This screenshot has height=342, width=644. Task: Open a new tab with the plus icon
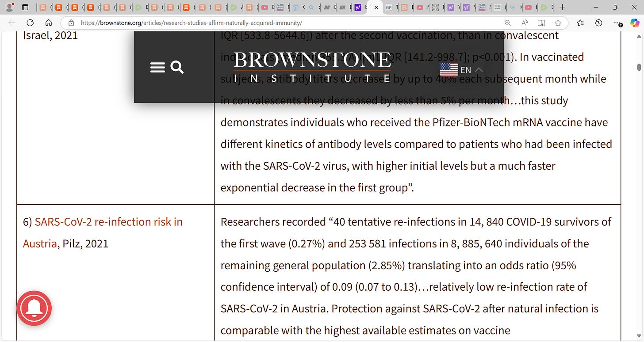pyautogui.click(x=562, y=8)
